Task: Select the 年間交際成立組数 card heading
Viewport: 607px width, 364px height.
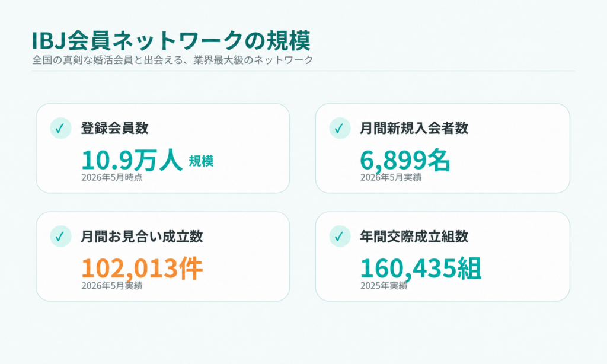Action: point(414,236)
